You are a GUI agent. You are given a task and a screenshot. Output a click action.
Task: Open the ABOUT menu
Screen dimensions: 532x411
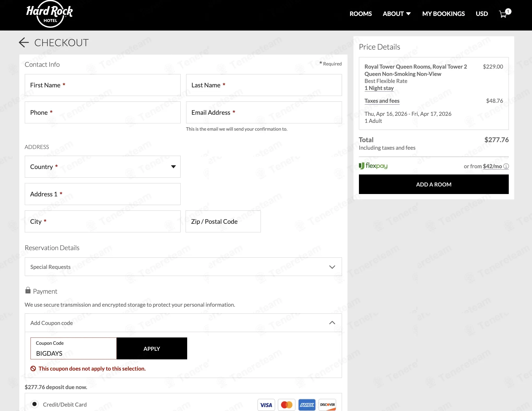pos(397,14)
